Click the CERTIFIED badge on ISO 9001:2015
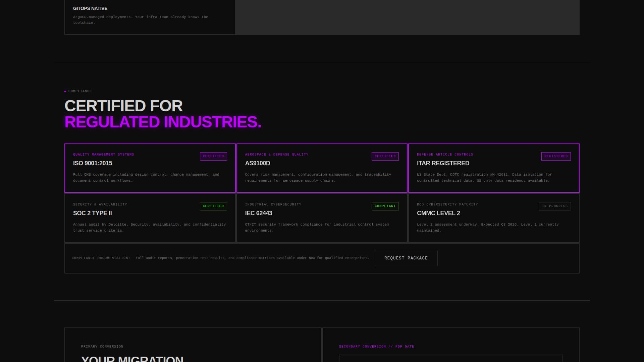The image size is (644, 362). [213, 156]
